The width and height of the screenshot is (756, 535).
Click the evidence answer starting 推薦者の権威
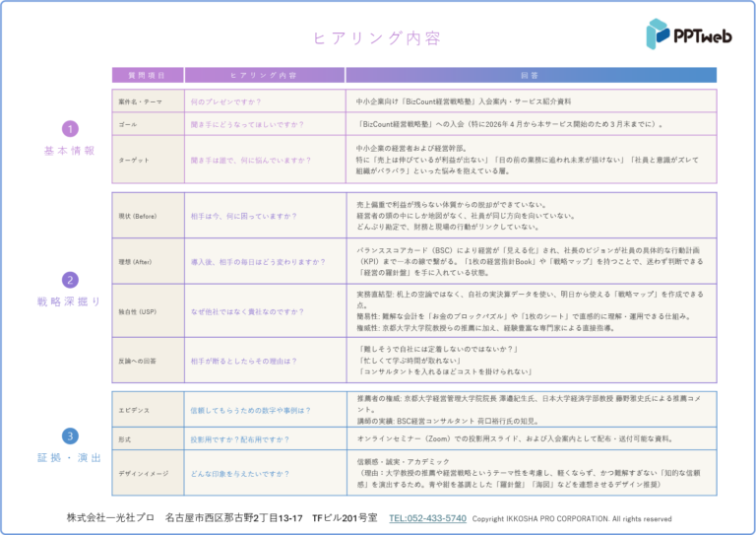(x=529, y=410)
